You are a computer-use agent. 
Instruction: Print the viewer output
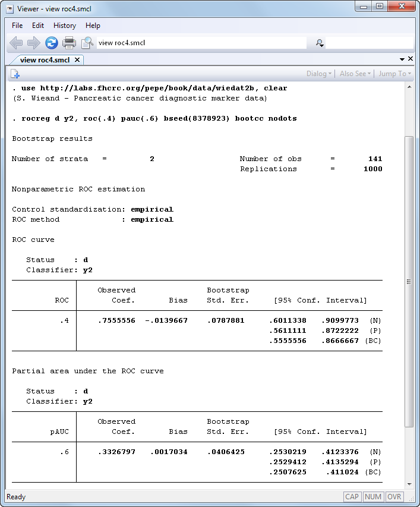point(70,43)
